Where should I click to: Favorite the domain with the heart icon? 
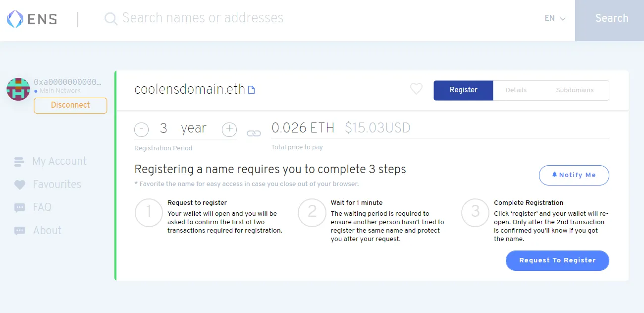click(x=416, y=89)
